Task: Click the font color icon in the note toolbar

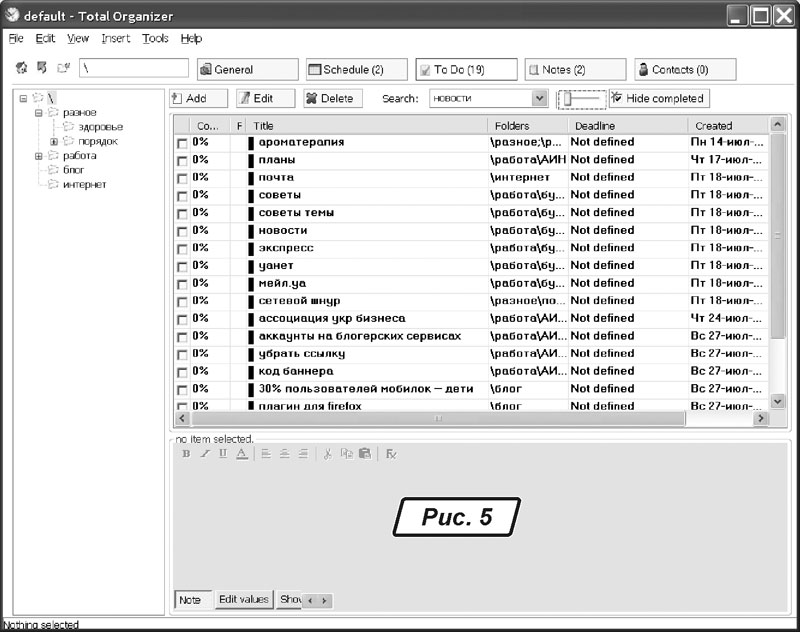Action: [242, 453]
